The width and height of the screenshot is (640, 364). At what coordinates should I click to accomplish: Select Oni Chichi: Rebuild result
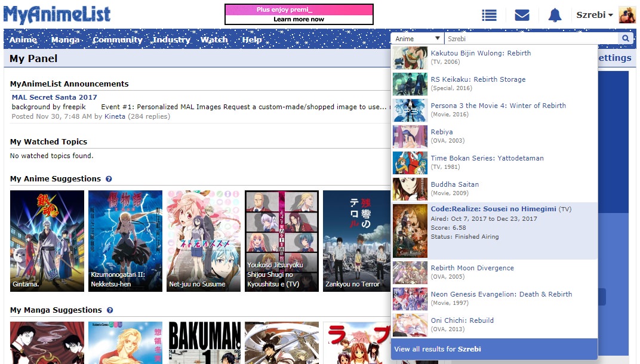coord(494,325)
